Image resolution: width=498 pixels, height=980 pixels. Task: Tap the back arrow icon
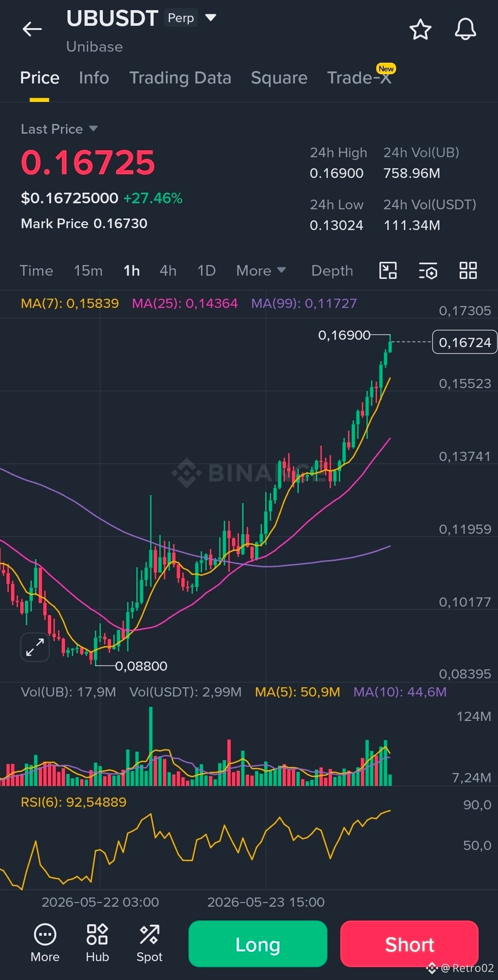click(32, 29)
